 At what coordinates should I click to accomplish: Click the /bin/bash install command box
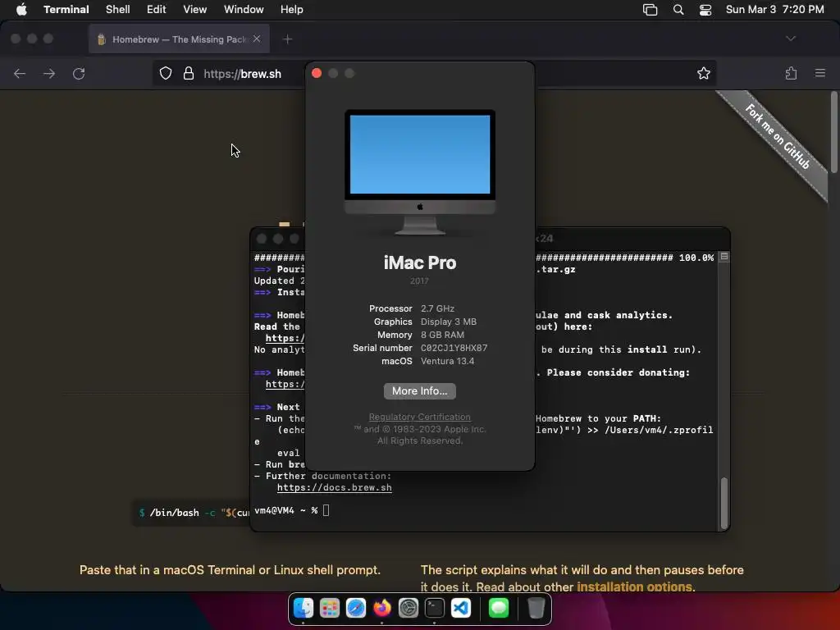pos(192,513)
